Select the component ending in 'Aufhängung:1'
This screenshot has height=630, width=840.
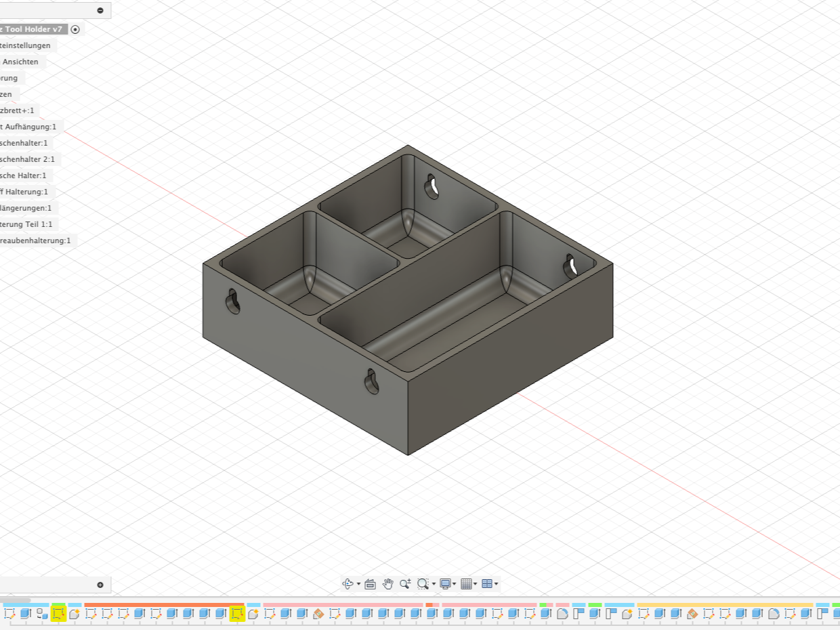[32, 127]
